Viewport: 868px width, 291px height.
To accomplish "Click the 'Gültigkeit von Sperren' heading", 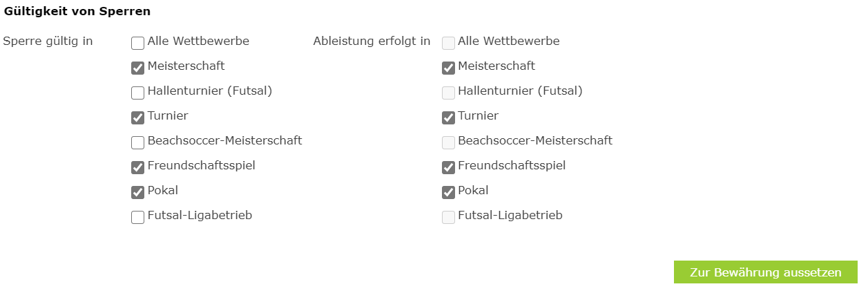I will [x=77, y=11].
